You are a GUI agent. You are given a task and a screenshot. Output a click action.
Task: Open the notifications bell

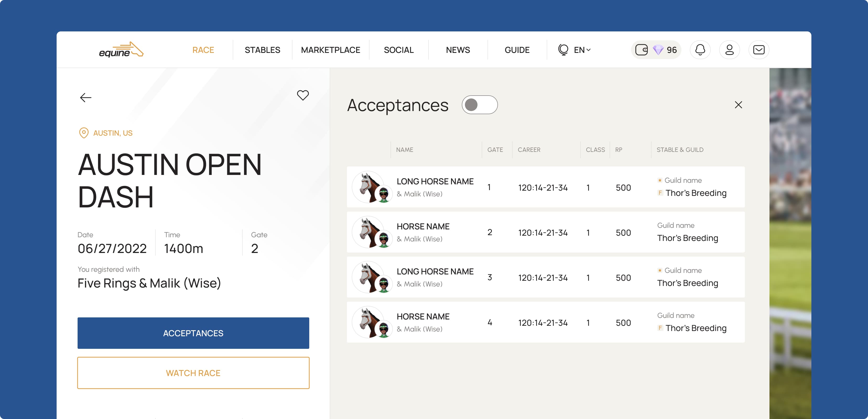click(700, 50)
